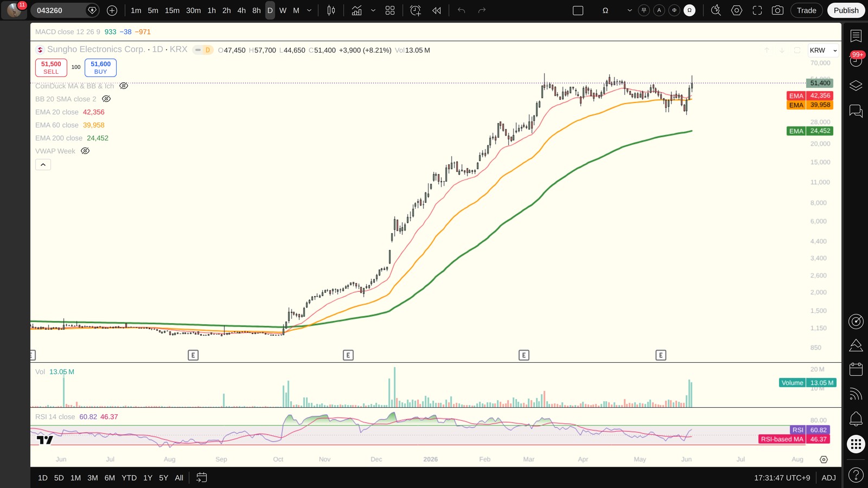Viewport: 868px width, 488px height.
Task: Open the calendar icon in right sidebar
Action: pyautogui.click(x=856, y=369)
